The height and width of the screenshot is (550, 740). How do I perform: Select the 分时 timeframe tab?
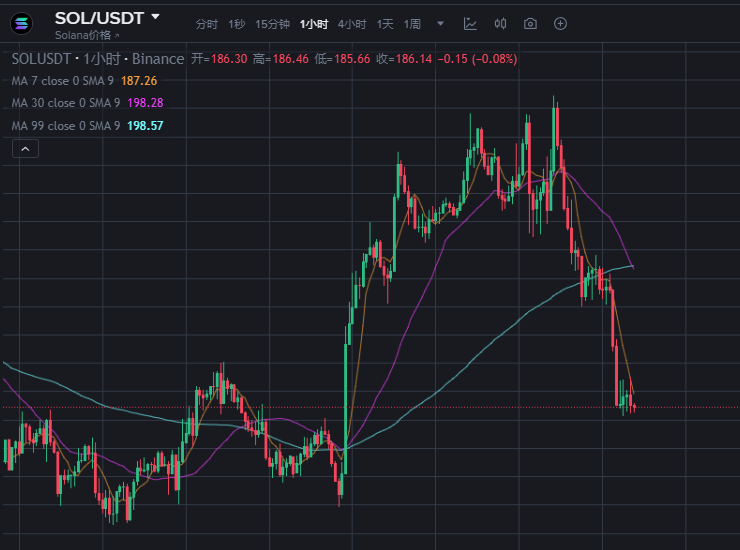coord(206,24)
